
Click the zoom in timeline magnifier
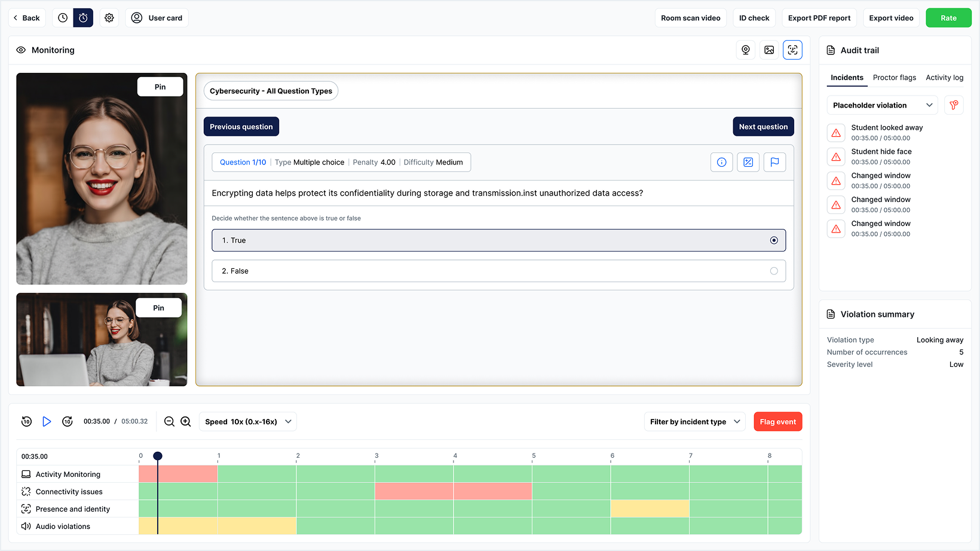pyautogui.click(x=186, y=421)
